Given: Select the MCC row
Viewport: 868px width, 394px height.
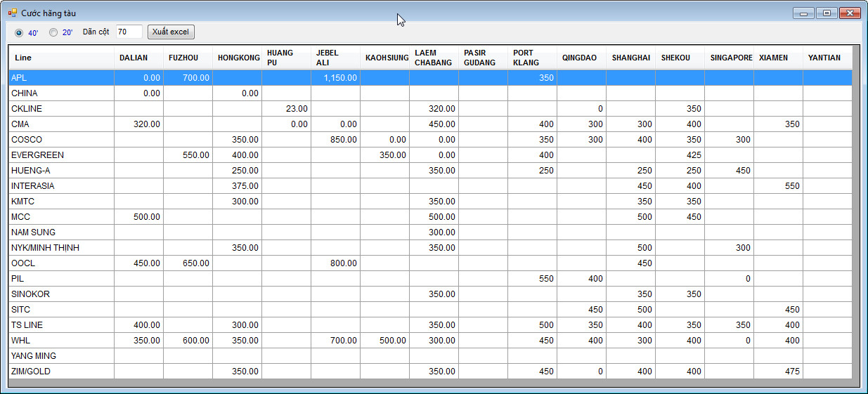Looking at the screenshot, I should [430, 216].
